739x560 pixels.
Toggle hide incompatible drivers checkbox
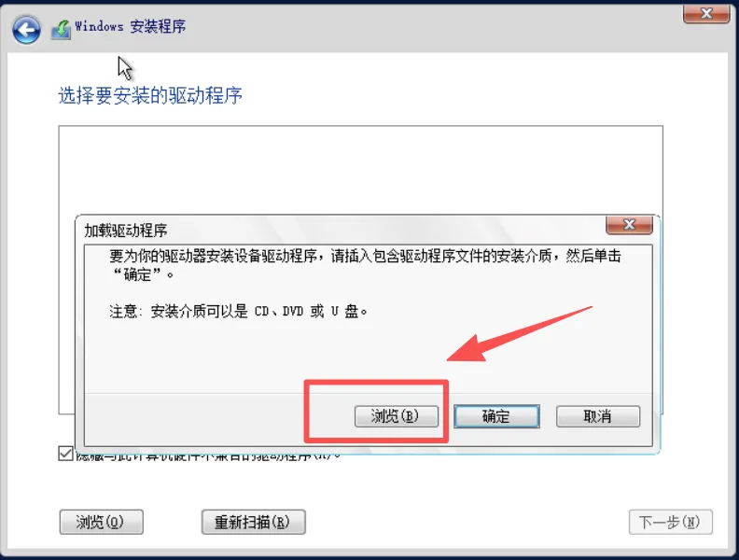coord(65,454)
